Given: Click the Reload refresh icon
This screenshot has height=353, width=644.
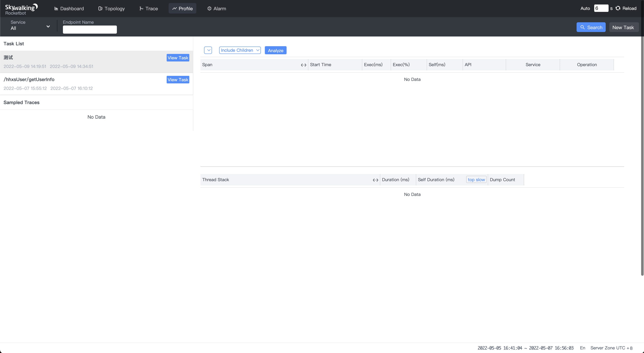Looking at the screenshot, I should pyautogui.click(x=618, y=8).
